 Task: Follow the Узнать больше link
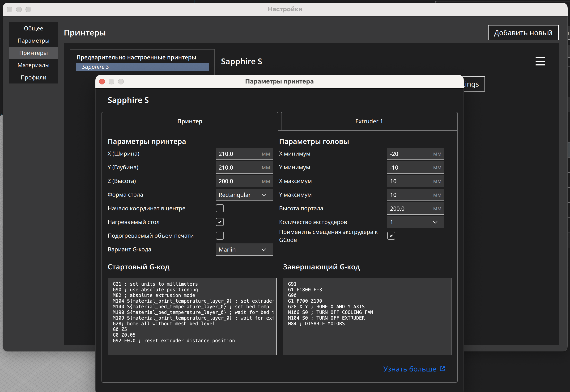(x=409, y=369)
